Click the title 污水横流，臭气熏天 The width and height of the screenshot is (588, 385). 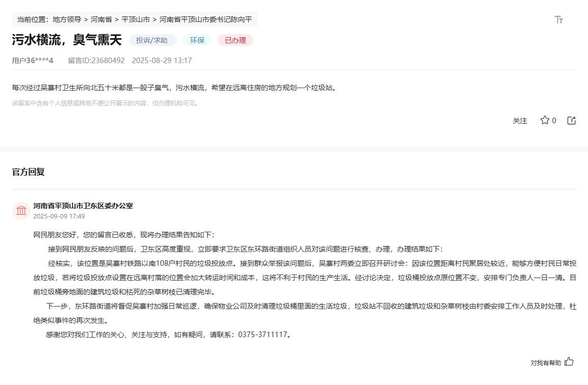pos(67,40)
